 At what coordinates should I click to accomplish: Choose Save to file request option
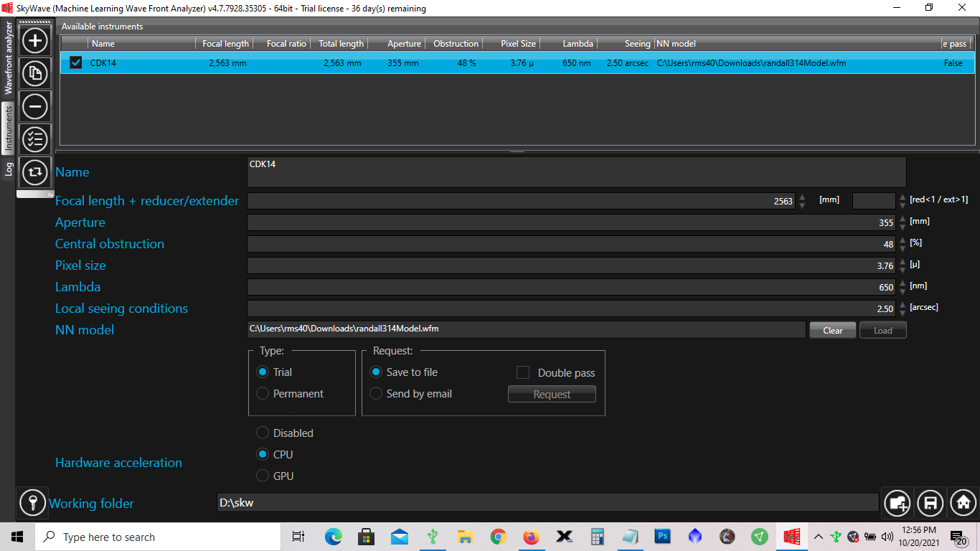tap(376, 372)
